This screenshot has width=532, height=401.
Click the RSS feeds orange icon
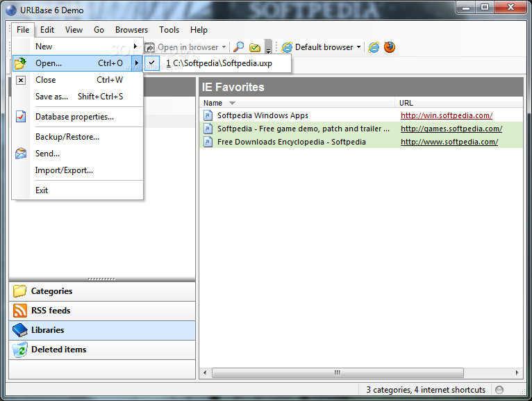pyautogui.click(x=19, y=311)
